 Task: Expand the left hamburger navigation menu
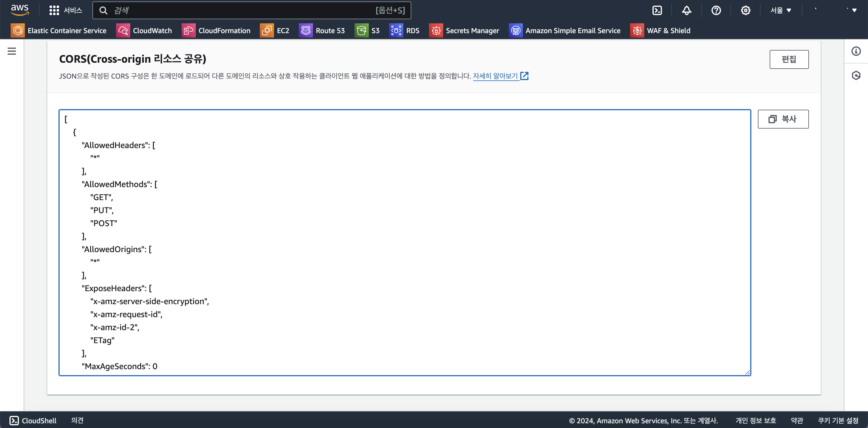pyautogui.click(x=12, y=51)
